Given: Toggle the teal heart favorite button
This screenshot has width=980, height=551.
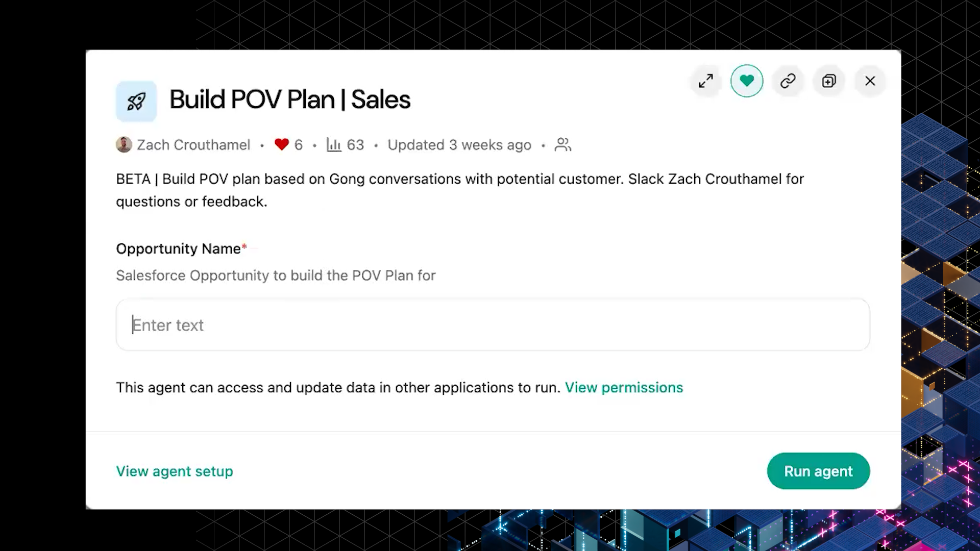Looking at the screenshot, I should tap(747, 81).
